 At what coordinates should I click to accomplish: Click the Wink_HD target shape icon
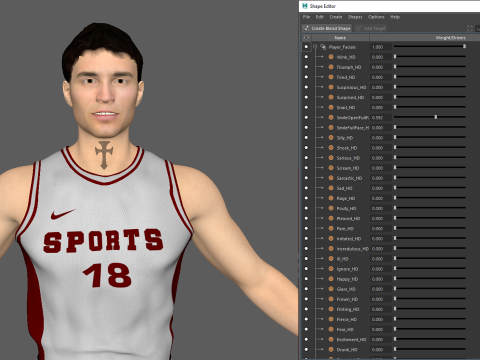click(331, 57)
